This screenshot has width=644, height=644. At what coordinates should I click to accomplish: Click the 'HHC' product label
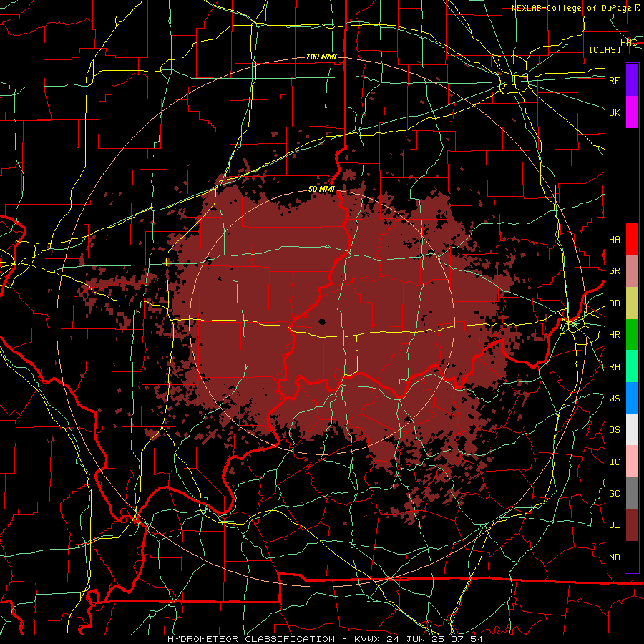point(628,43)
